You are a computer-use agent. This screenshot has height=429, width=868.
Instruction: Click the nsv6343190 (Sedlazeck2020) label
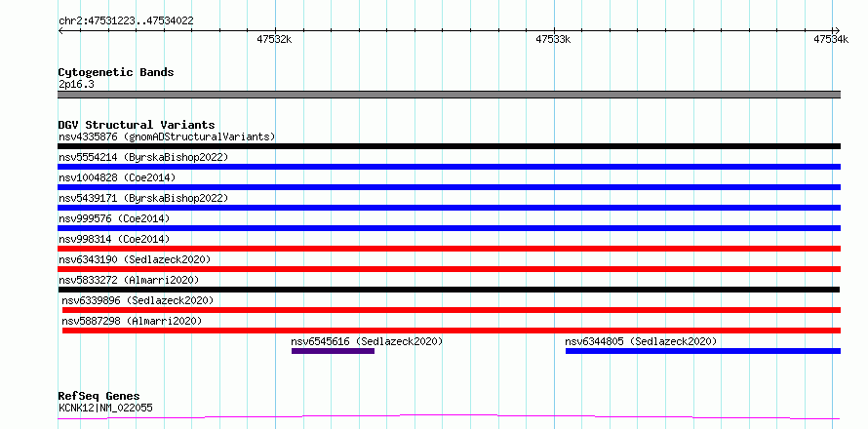click(135, 259)
